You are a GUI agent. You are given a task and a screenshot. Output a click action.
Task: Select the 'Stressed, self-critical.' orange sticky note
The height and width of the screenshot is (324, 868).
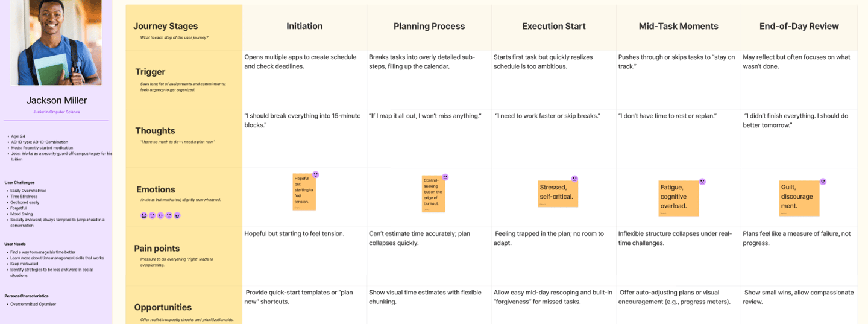click(x=558, y=194)
